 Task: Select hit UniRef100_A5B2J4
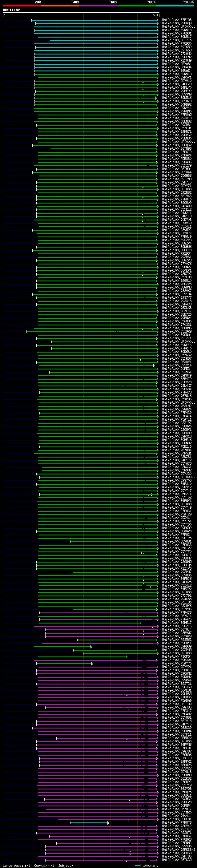click(x=177, y=494)
